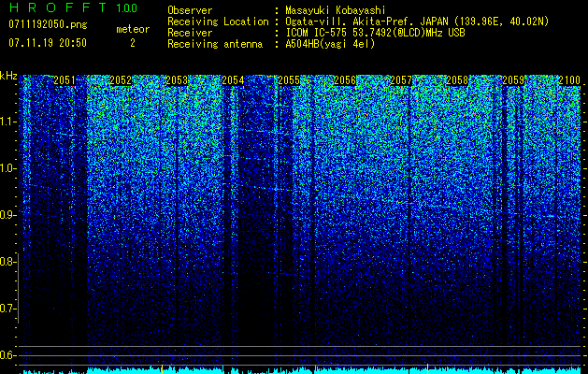Click the 0.7 kHz axis tick label
This screenshot has width=588, height=374.
coord(7,309)
